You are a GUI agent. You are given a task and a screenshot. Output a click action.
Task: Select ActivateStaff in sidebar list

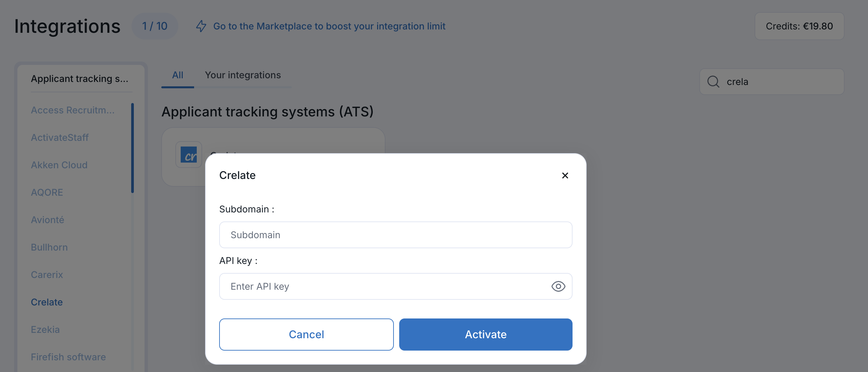point(60,137)
